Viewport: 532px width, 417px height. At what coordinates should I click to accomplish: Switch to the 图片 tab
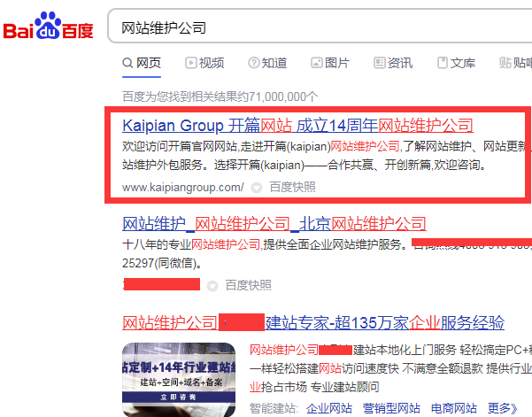point(330,63)
